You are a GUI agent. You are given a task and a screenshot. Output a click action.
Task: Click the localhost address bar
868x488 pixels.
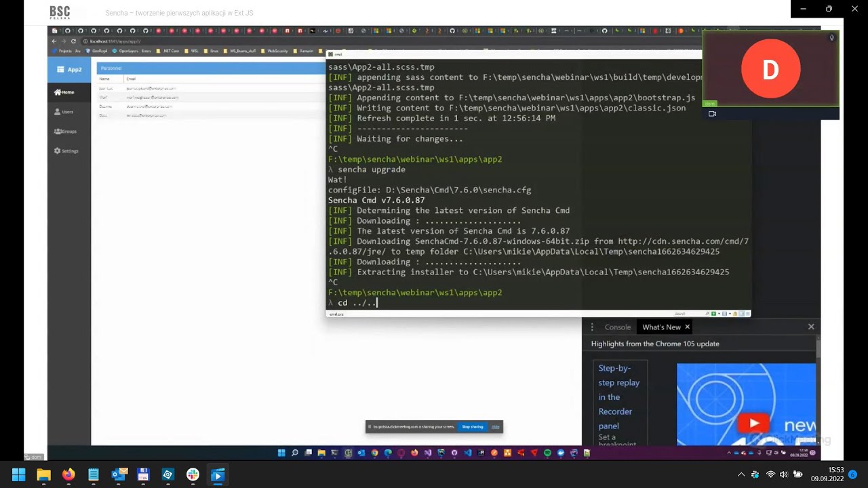[115, 41]
